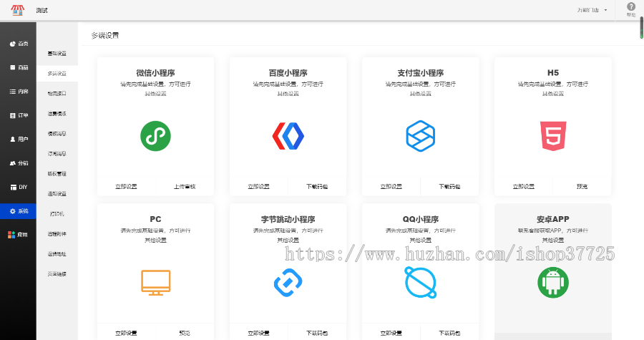Open 远程附件 in the secondary menu
This screenshot has height=340, width=644.
(57, 234)
